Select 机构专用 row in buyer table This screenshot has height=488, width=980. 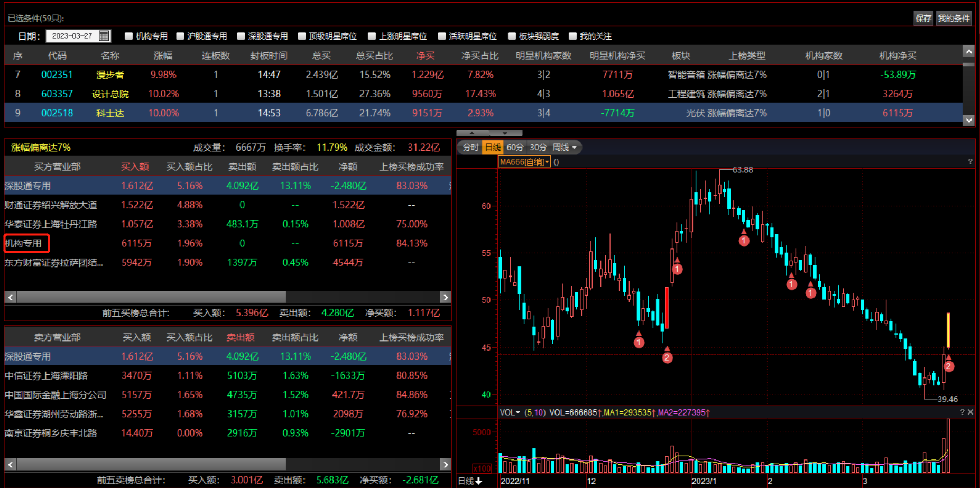pyautogui.click(x=227, y=243)
